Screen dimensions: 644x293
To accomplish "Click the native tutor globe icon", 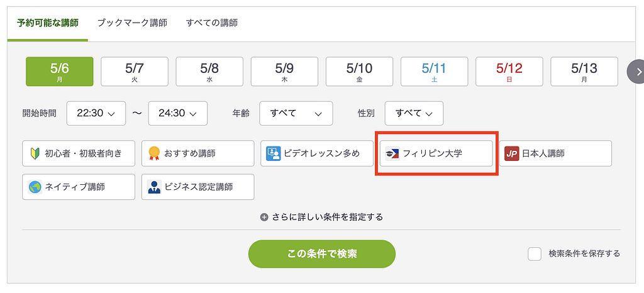I will tap(35, 187).
